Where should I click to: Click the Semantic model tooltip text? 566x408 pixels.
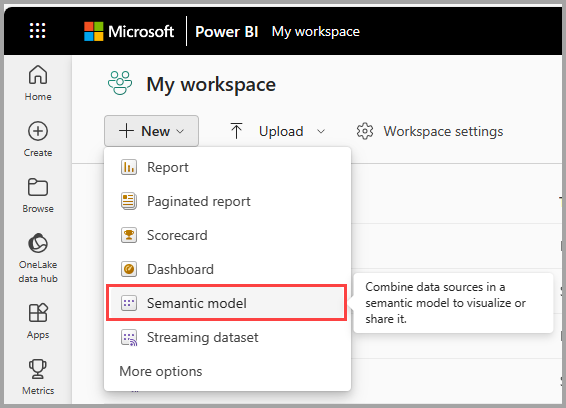point(445,303)
